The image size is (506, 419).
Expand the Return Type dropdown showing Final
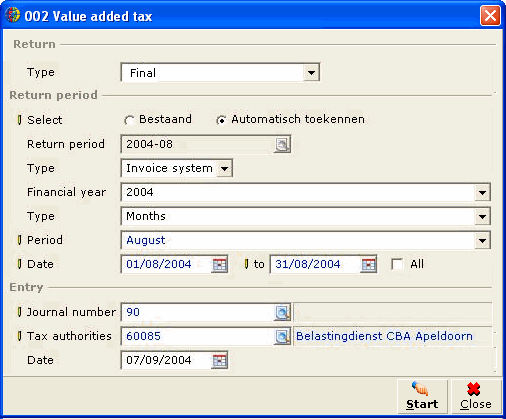point(311,72)
